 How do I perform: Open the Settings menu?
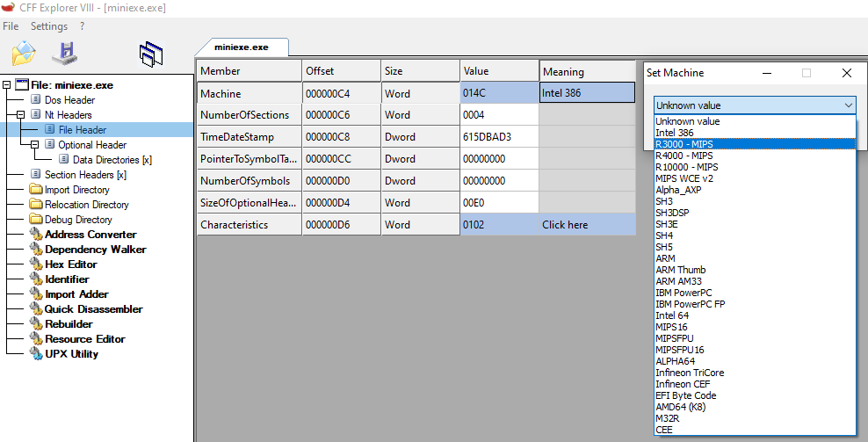click(x=48, y=26)
